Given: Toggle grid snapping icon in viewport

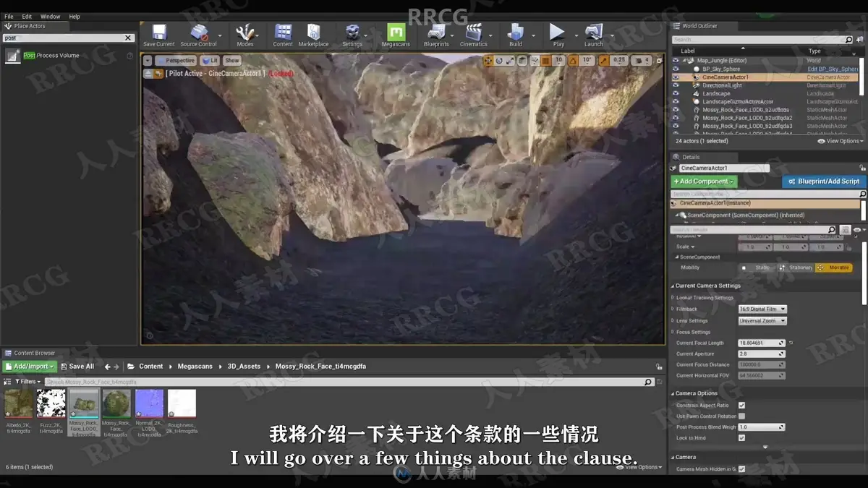Looking at the screenshot, I should 546,61.
